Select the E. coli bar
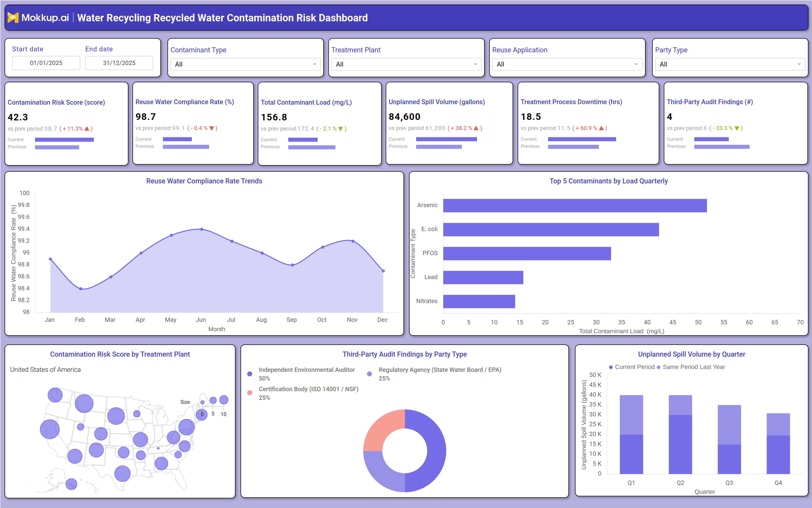The image size is (812, 508). coord(551,229)
